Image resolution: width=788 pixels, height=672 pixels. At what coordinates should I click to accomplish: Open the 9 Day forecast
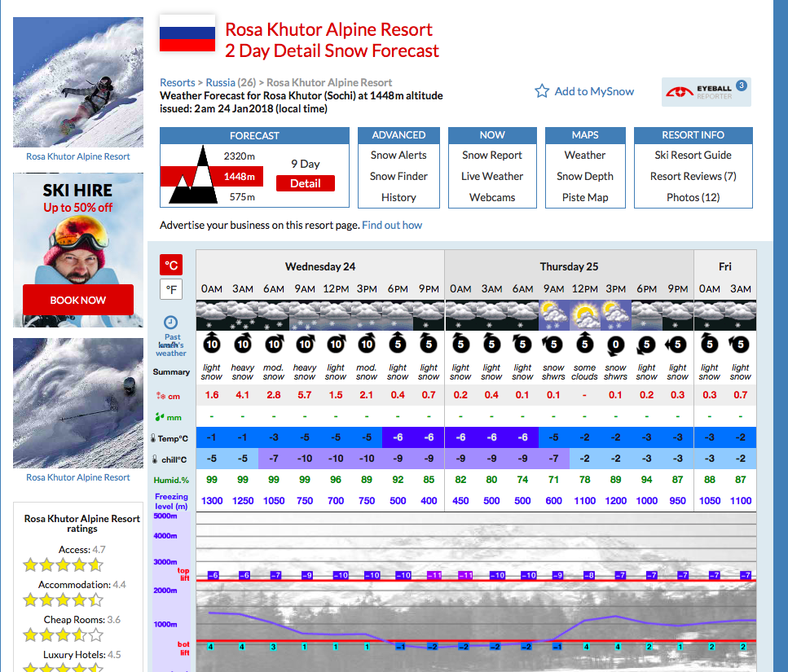[x=305, y=164]
